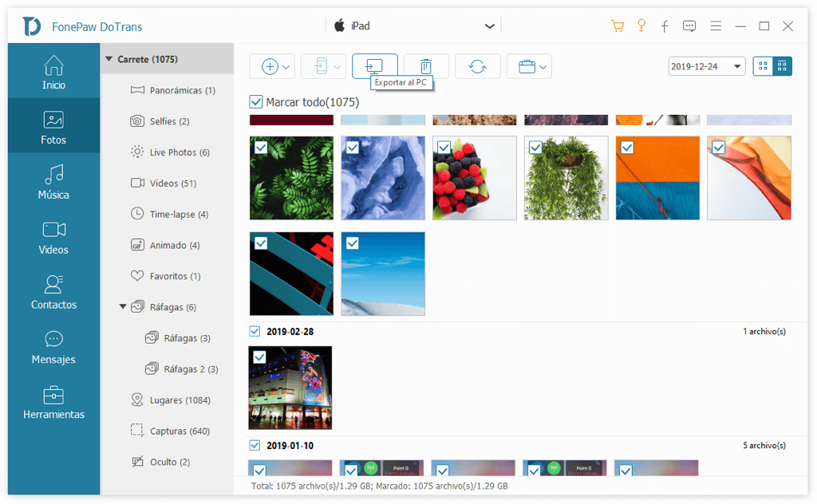Open the feedback chat bubble icon
This screenshot has width=817, height=504.
pyautogui.click(x=689, y=26)
